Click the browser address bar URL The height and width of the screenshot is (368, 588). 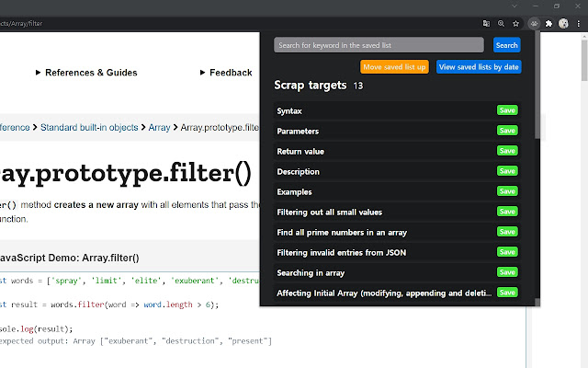coord(21,24)
